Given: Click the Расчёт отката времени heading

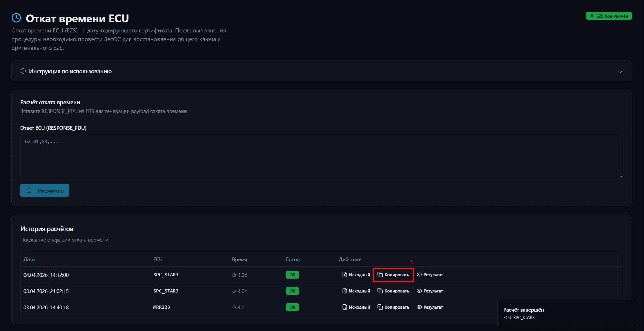Looking at the screenshot, I should 50,103.
